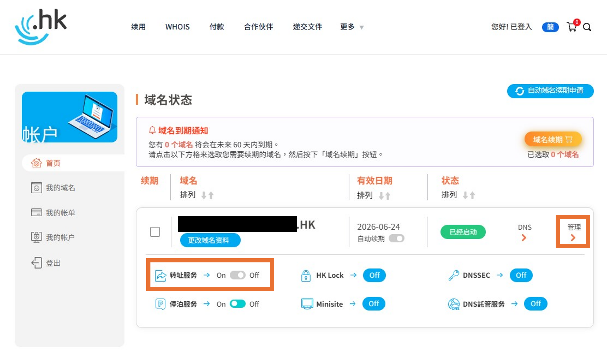Image resolution: width=607 pixels, height=364 pixels.
Task: Click the Minisite monitor icon
Action: tap(307, 304)
